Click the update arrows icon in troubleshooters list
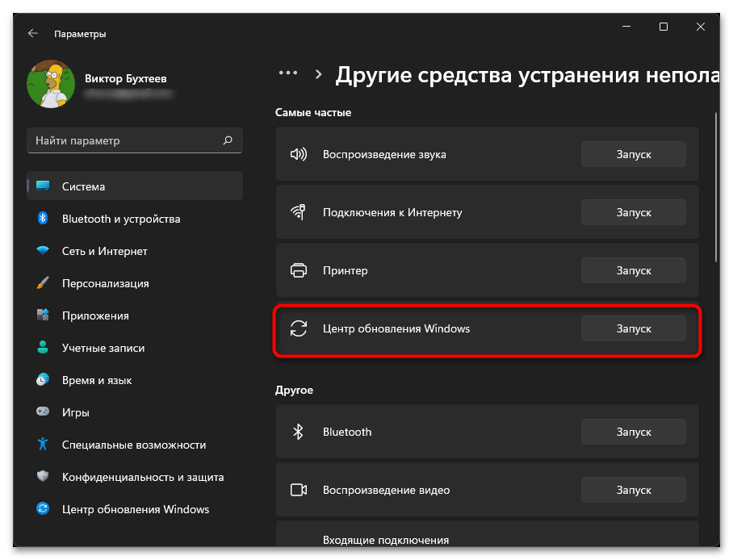Viewport: 733px width, 560px height. click(x=299, y=328)
